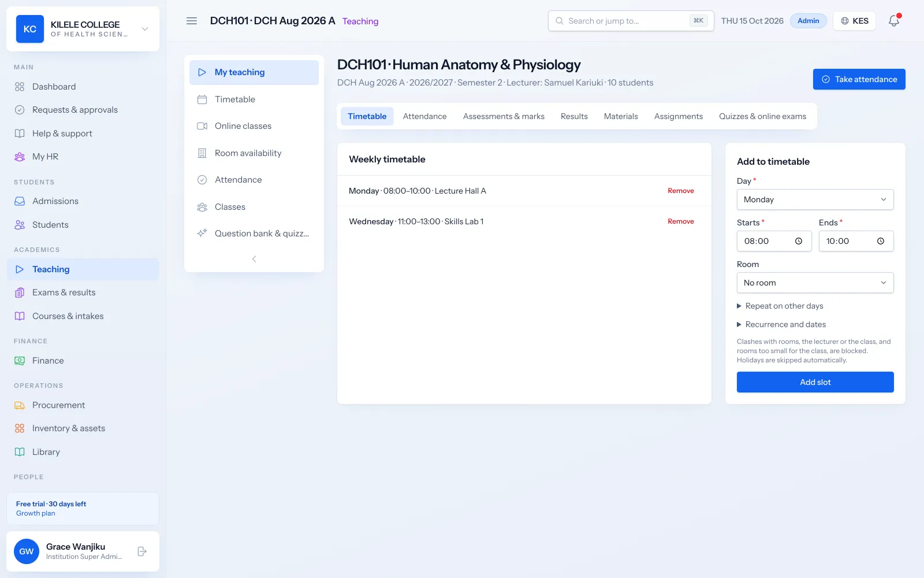Screen dimensions: 924x578
Task: Click the Exams & results clipboard icon
Action: 20,292
